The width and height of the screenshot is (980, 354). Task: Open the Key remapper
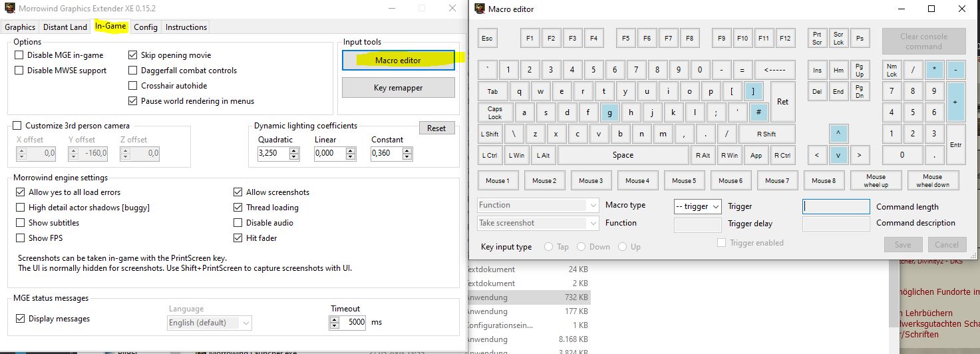coord(399,87)
